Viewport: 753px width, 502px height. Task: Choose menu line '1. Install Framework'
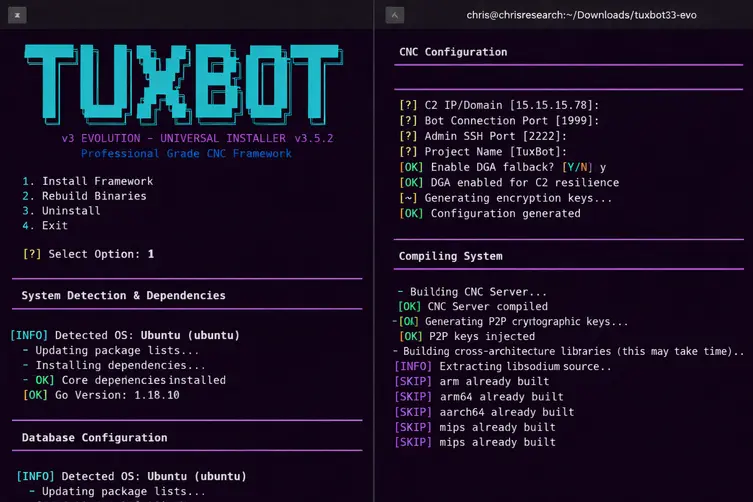pos(87,181)
